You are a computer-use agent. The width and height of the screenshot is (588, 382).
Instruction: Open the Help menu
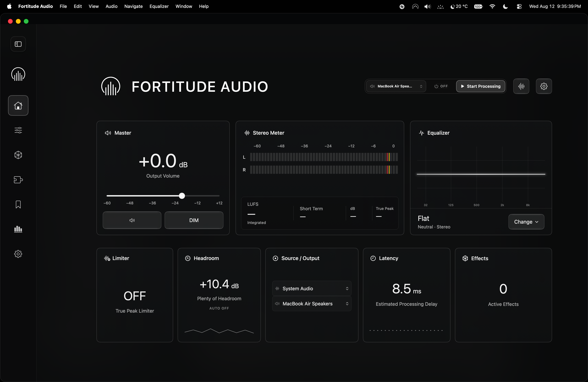pos(204,6)
